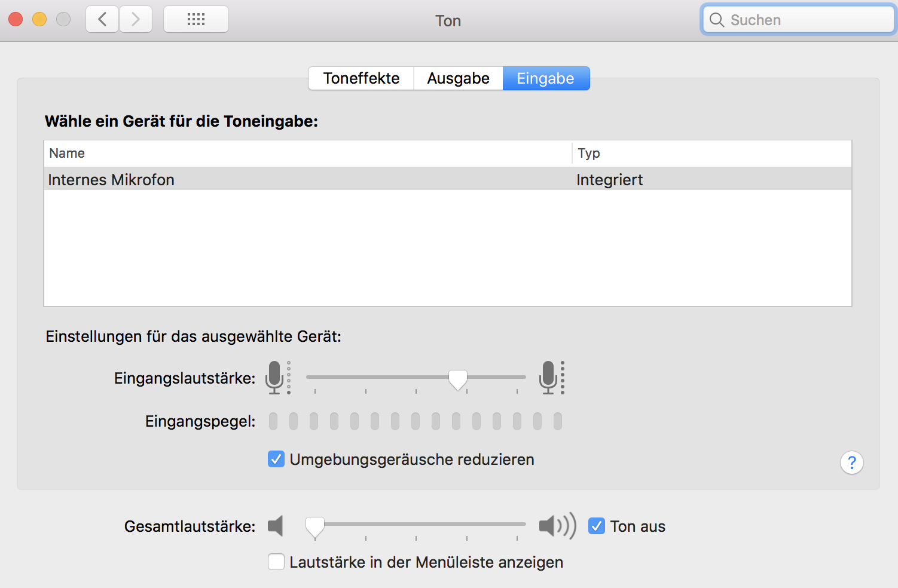The image size is (898, 588).
Task: Click the loud speaker icon
Action: pyautogui.click(x=557, y=526)
